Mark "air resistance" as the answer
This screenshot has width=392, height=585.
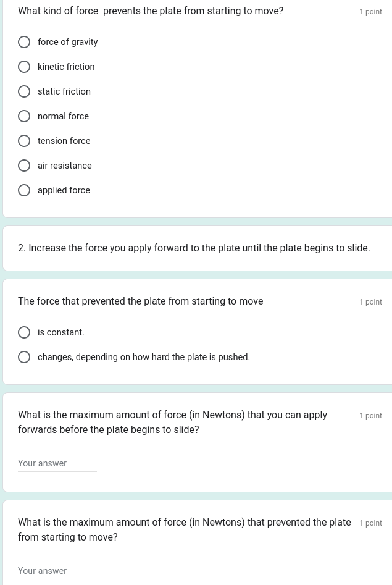pyautogui.click(x=24, y=166)
